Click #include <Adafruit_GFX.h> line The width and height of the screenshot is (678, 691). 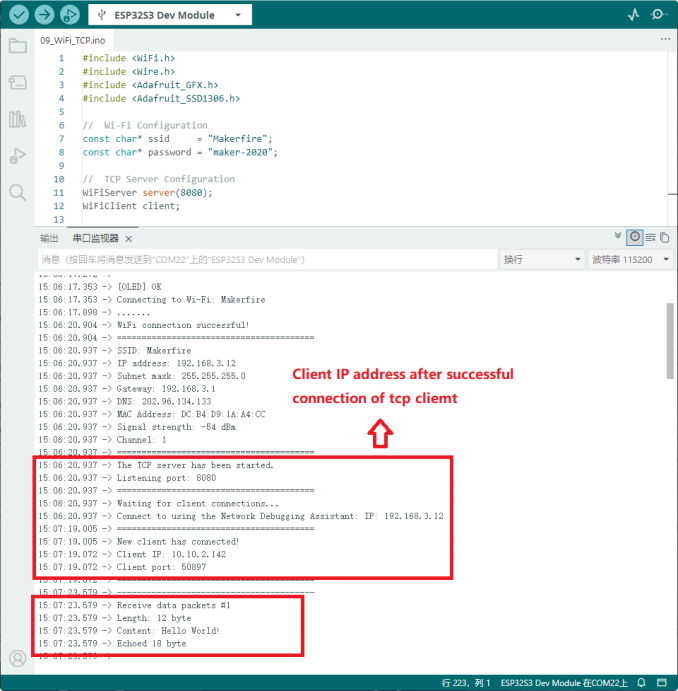(x=150, y=85)
